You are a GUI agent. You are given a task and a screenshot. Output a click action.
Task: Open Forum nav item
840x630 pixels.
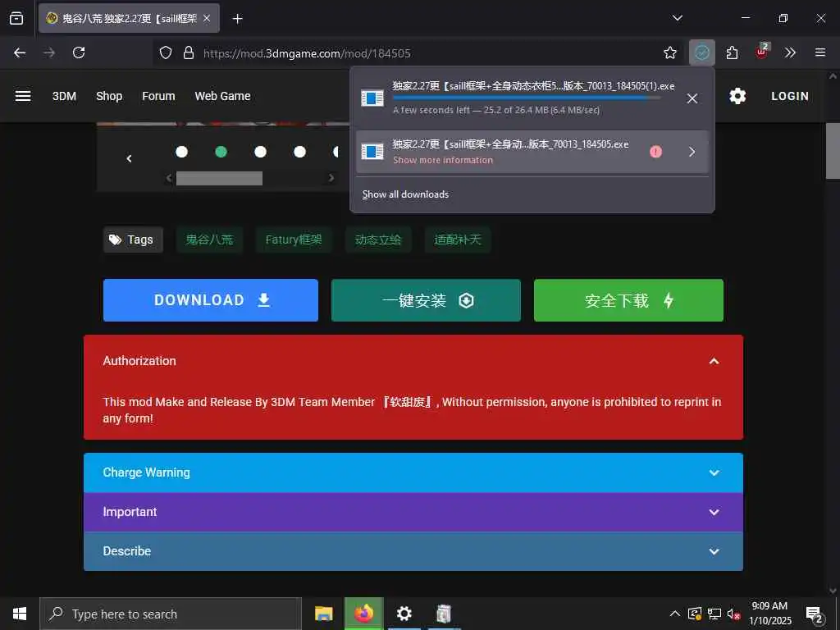[x=158, y=96]
